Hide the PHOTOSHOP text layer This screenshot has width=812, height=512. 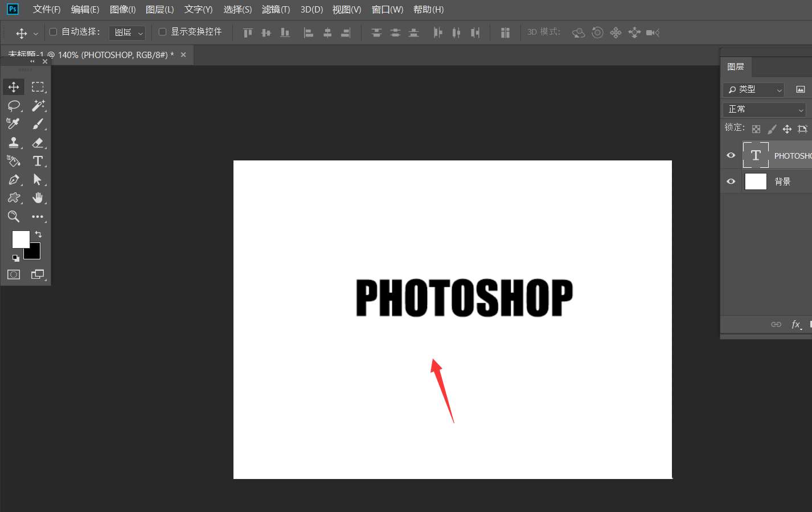(x=731, y=155)
